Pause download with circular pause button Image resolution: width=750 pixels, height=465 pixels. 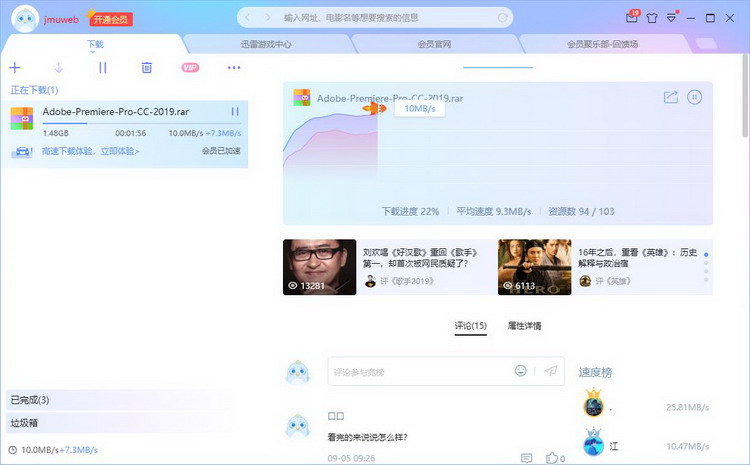pyautogui.click(x=695, y=97)
